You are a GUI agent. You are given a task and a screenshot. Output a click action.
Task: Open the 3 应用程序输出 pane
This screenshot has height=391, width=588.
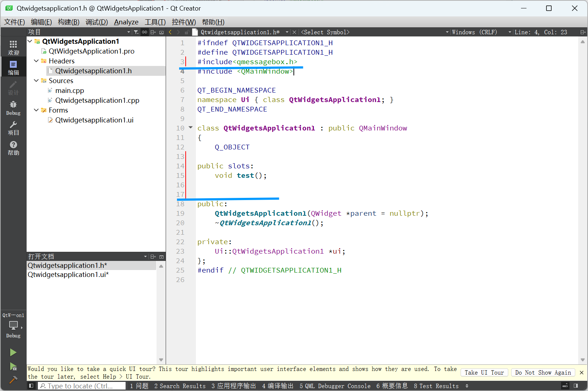click(x=234, y=386)
